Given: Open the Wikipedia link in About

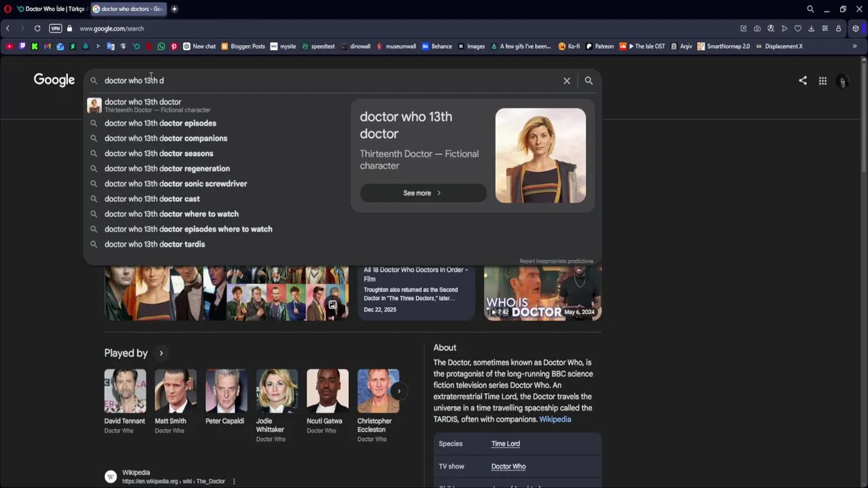Looking at the screenshot, I should [555, 420].
